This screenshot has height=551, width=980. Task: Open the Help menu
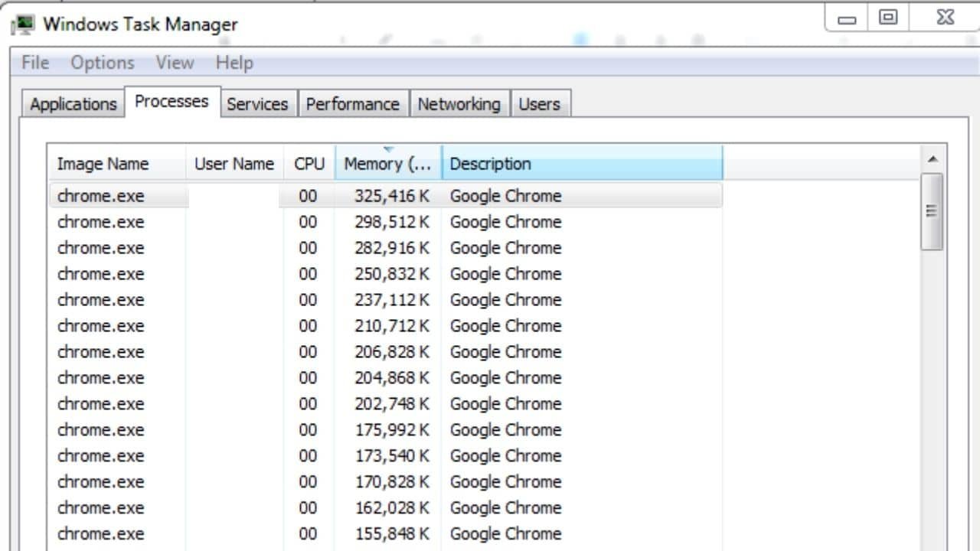coord(234,63)
